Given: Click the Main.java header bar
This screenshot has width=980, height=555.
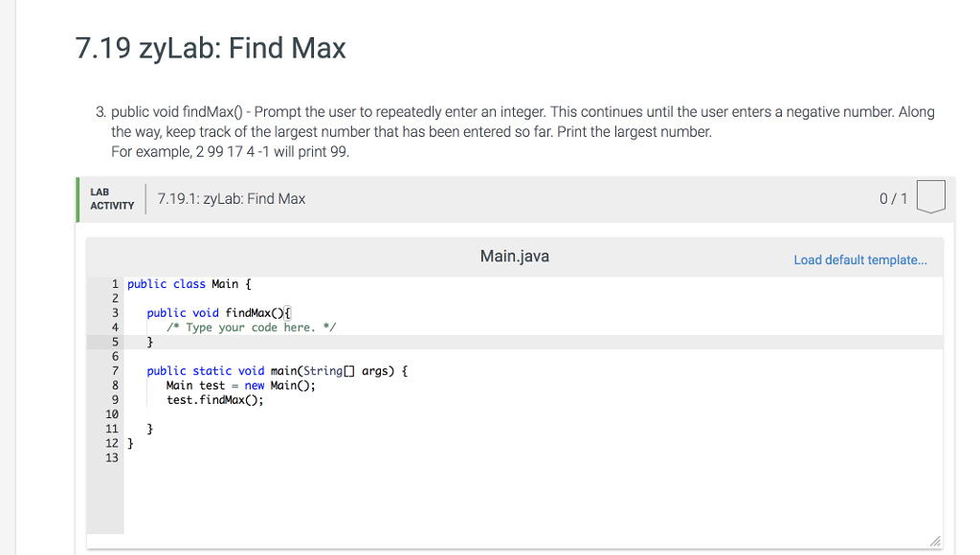Looking at the screenshot, I should 514,255.
